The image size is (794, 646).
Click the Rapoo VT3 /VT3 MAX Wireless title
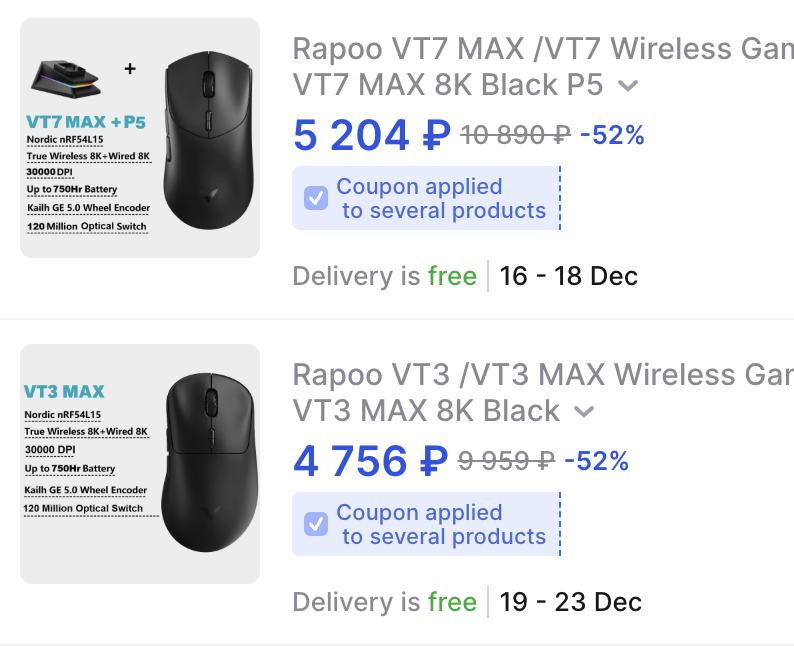[541, 374]
